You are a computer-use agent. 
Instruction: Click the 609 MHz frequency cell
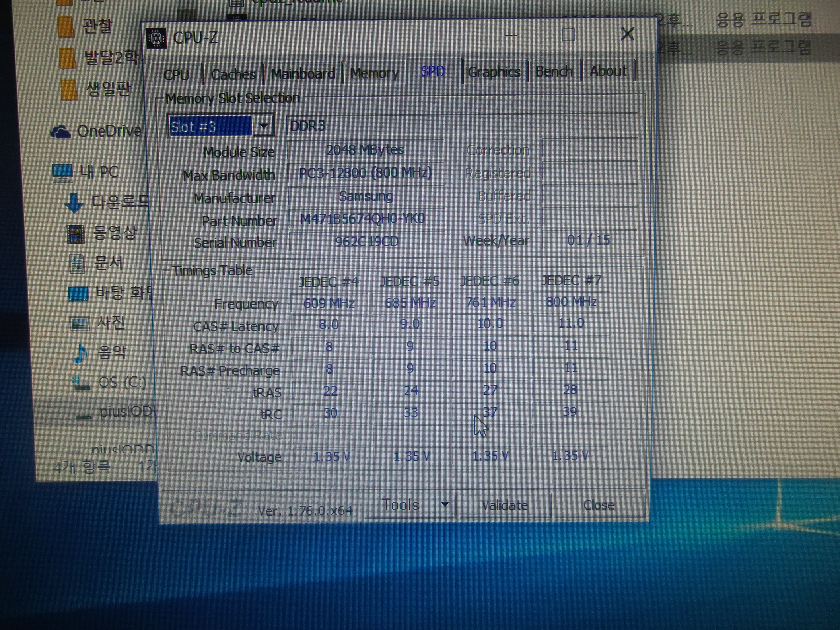pyautogui.click(x=329, y=303)
